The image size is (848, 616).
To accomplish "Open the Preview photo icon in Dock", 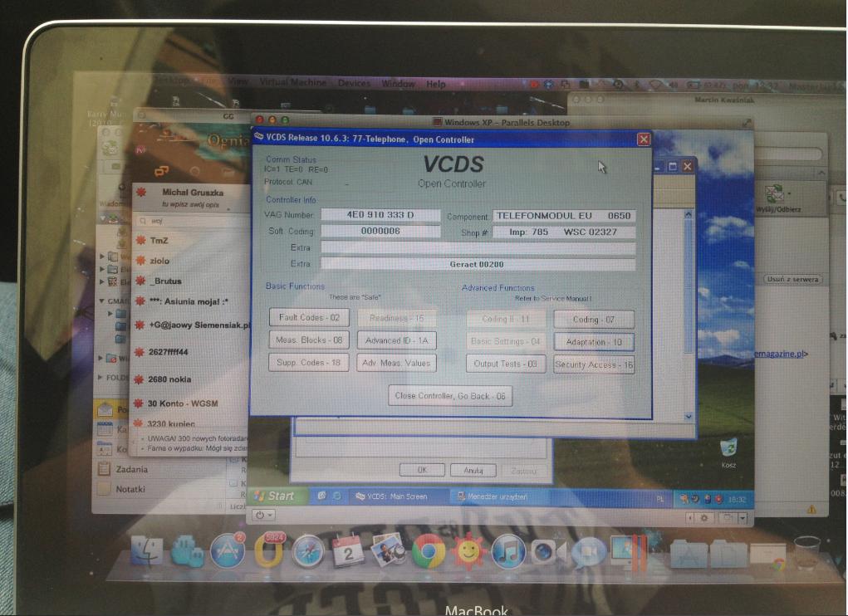I will click(389, 550).
